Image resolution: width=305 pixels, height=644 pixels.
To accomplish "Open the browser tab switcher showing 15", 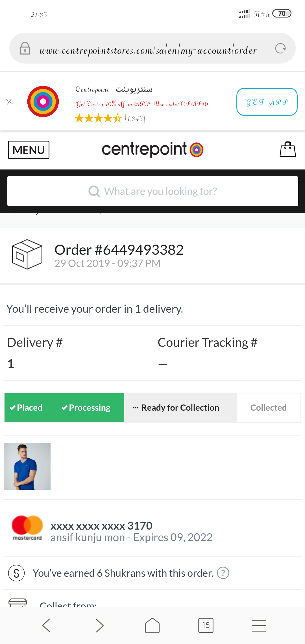I will [206, 625].
